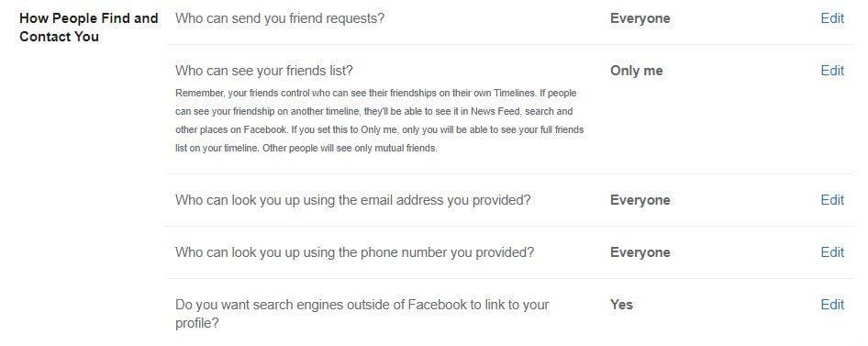Select the 'Who can see your friends list?' question
Viewport: 868px width, 346px height.
click(x=264, y=71)
